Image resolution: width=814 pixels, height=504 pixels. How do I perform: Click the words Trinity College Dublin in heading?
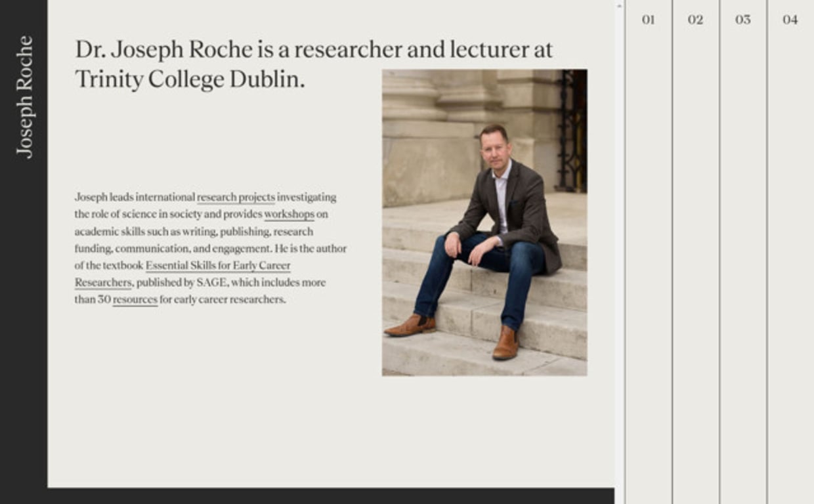(x=190, y=79)
